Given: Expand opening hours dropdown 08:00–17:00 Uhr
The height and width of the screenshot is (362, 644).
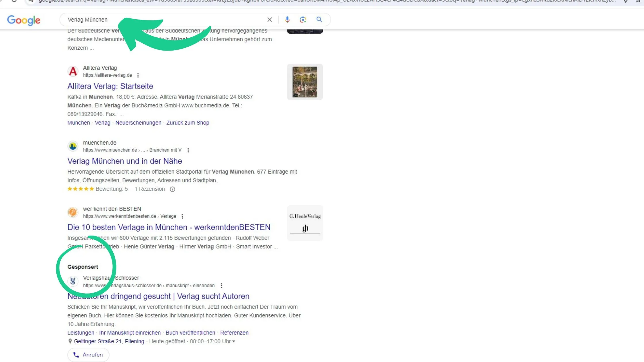Looking at the screenshot, I should [233, 342].
